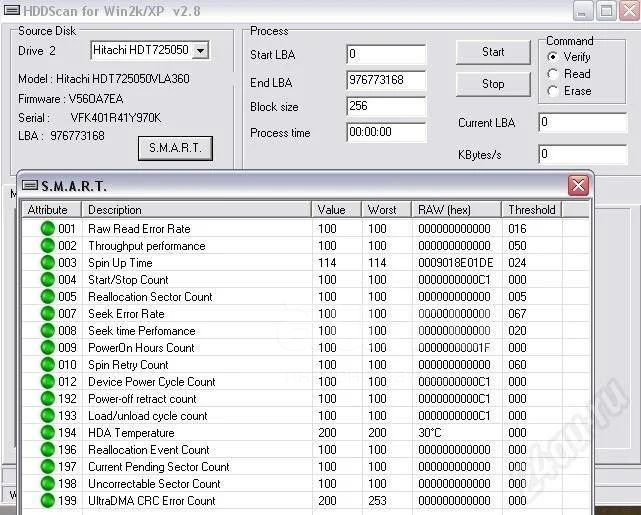
Task: Click the model name Hitachi HDT725050VLA360
Action: [x=123, y=79]
